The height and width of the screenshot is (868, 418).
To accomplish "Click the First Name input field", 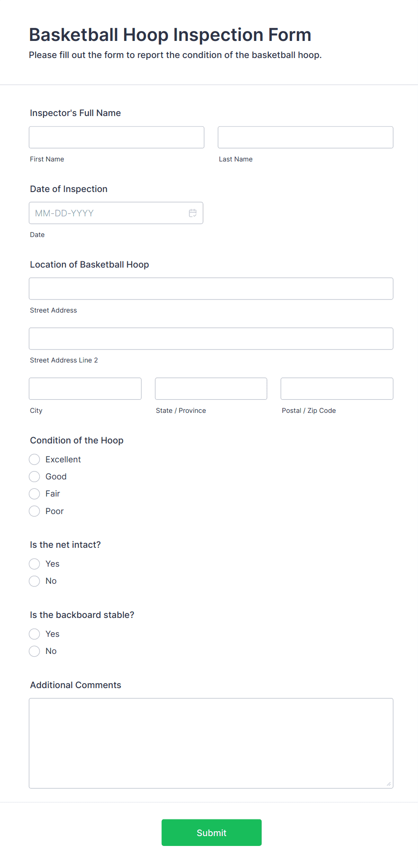I will click(116, 137).
